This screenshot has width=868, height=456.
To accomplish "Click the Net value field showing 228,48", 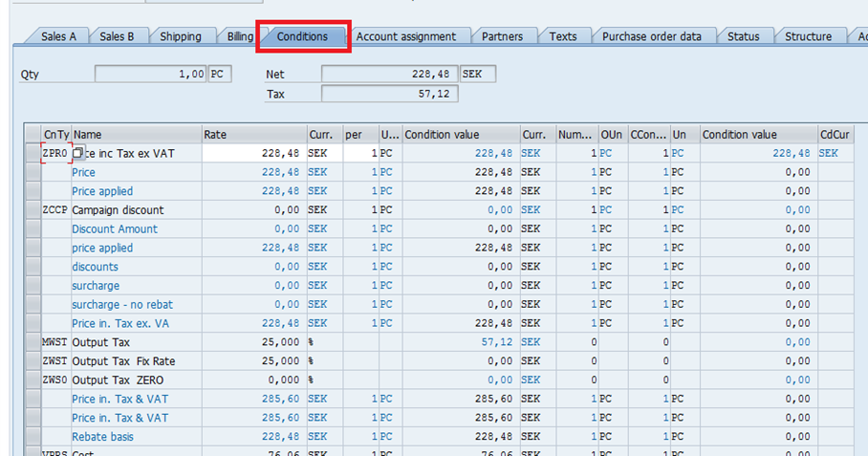I will tap(389, 74).
